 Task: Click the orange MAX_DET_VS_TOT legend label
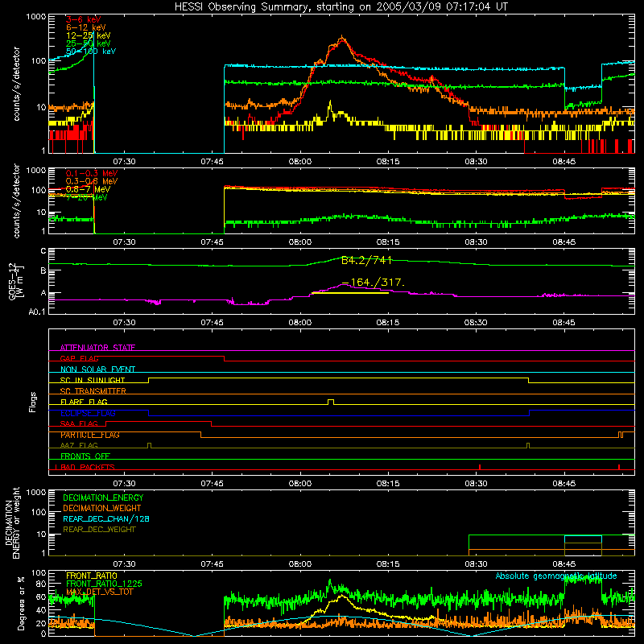101,592
